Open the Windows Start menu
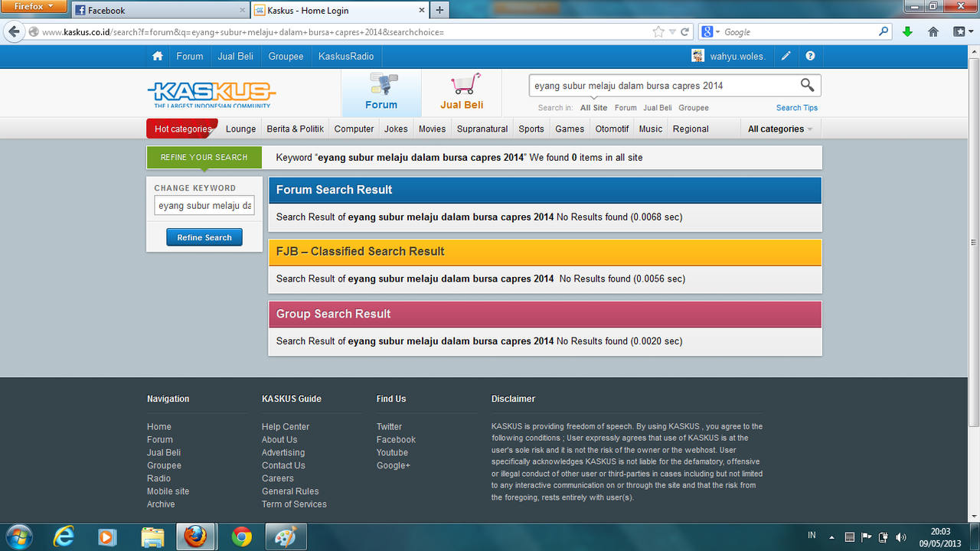This screenshot has width=980, height=551. tap(18, 536)
